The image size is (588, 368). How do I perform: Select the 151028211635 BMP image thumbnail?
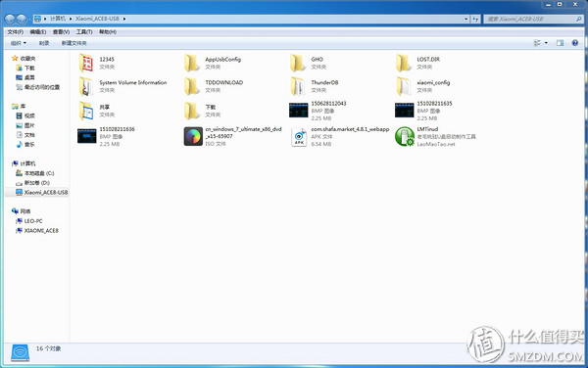point(404,110)
